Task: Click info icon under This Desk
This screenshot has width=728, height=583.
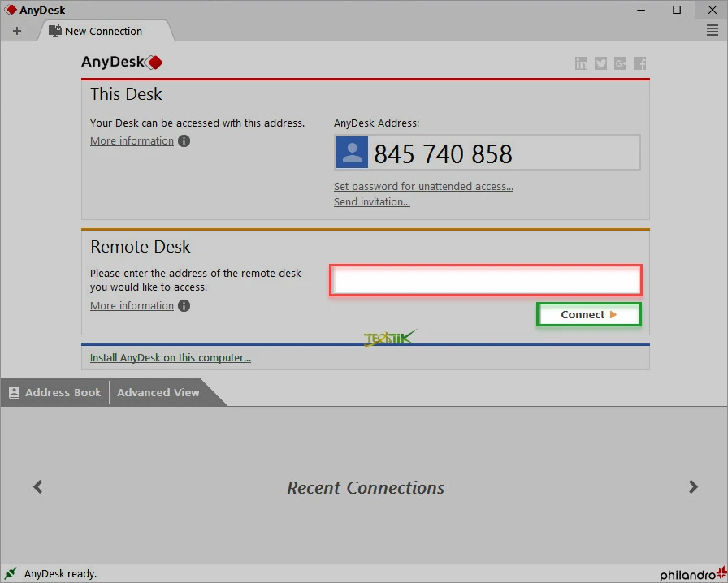Action: point(184,140)
